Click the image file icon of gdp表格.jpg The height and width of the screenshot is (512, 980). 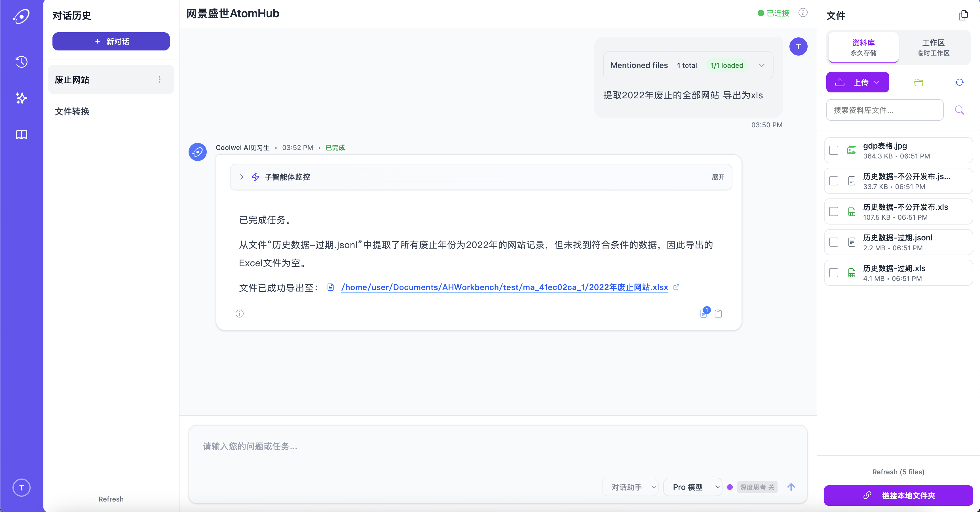(852, 151)
